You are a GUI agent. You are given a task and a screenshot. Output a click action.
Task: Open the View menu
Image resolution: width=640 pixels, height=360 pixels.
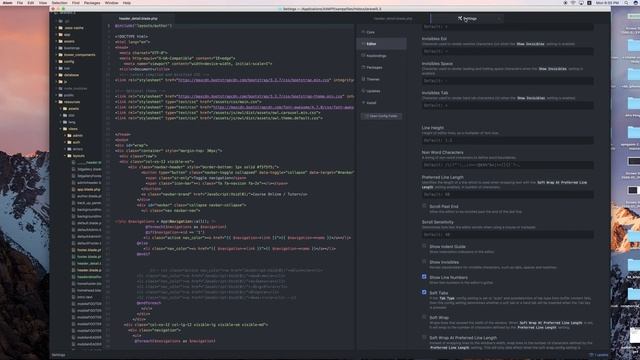[42, 3]
